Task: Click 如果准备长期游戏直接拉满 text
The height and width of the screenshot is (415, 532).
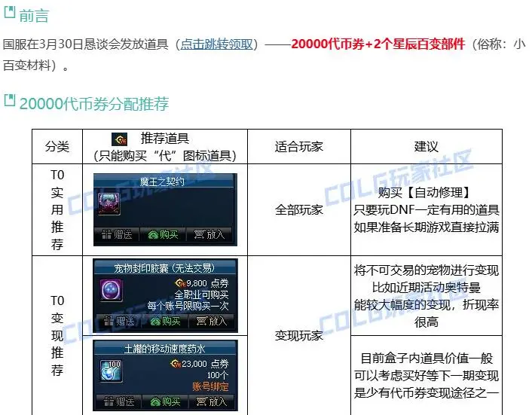Action: tap(427, 227)
